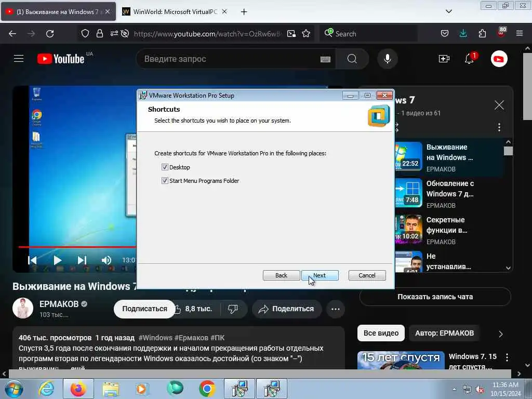Click Next in VMware Setup
The height and width of the screenshot is (399, 532).
coord(320,275)
